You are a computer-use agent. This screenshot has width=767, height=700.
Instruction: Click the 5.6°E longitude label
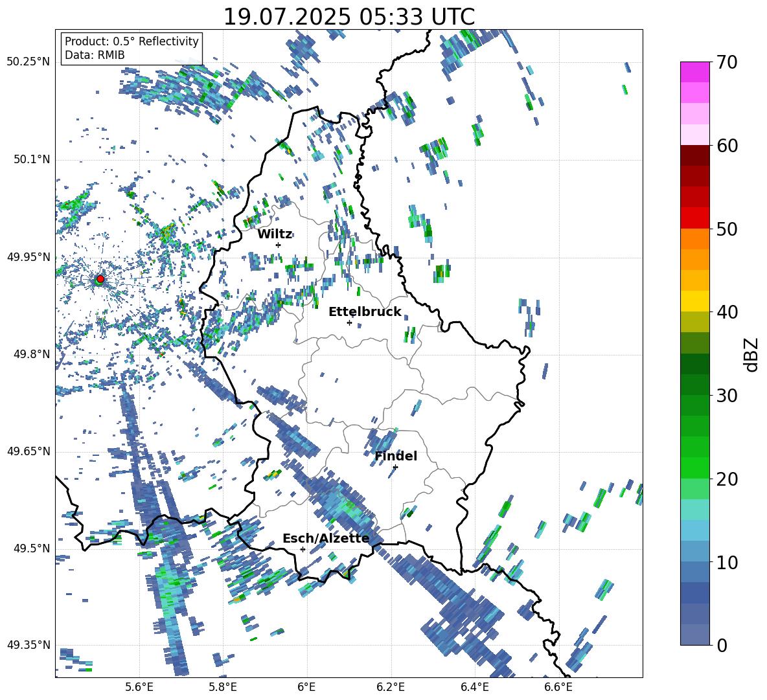pyautogui.click(x=139, y=687)
